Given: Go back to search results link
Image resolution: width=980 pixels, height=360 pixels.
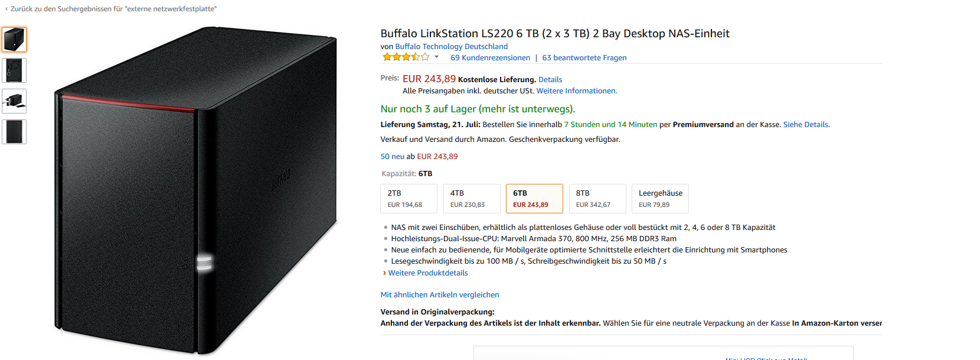Looking at the screenshot, I should point(112,9).
